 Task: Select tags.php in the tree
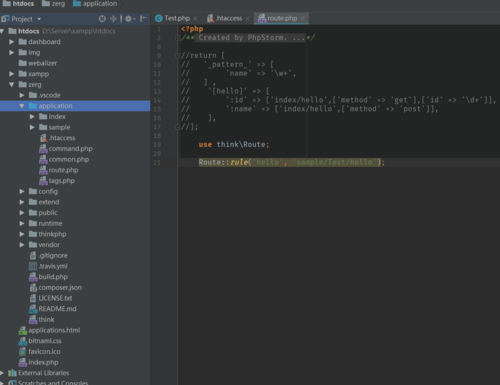point(57,181)
